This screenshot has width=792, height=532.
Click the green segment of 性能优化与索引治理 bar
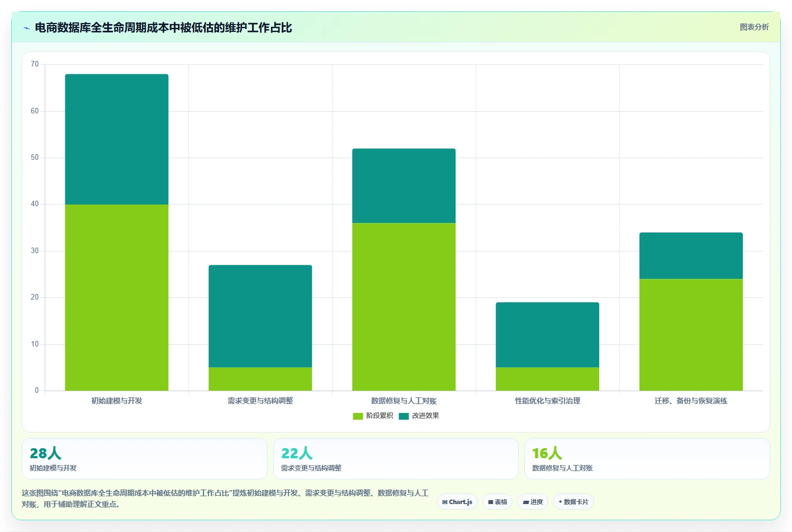[548, 379]
